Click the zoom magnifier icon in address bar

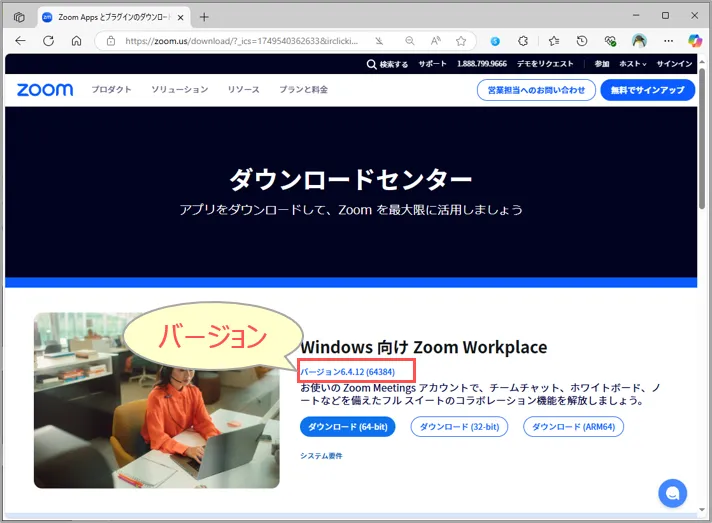click(410, 41)
